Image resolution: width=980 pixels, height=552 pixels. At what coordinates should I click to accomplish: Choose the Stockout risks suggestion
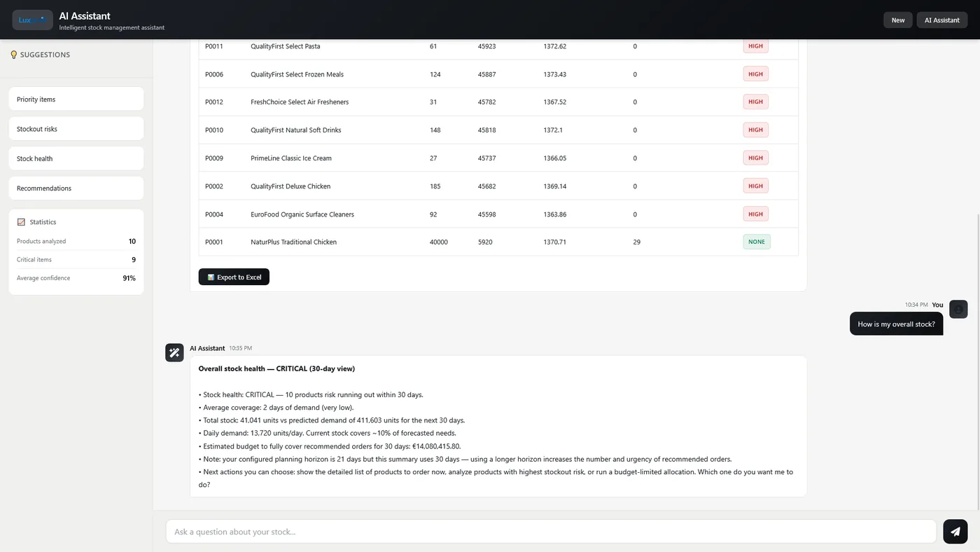(x=76, y=129)
